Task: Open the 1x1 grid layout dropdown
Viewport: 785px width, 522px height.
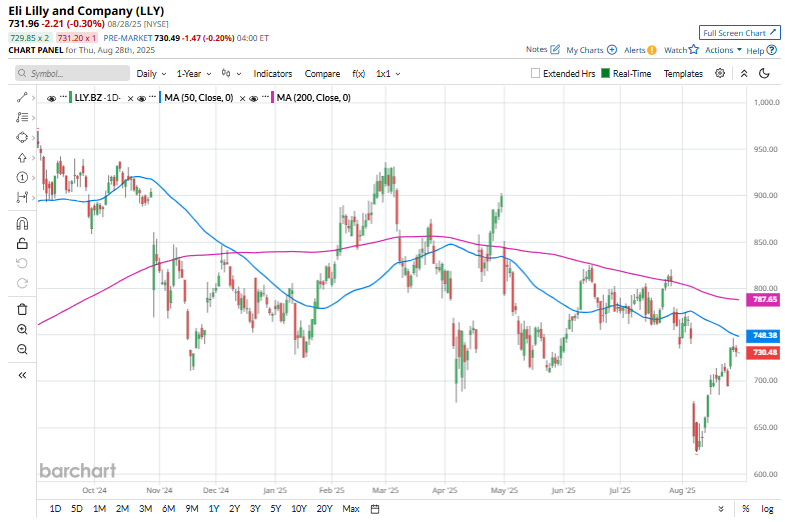Action: click(x=388, y=74)
